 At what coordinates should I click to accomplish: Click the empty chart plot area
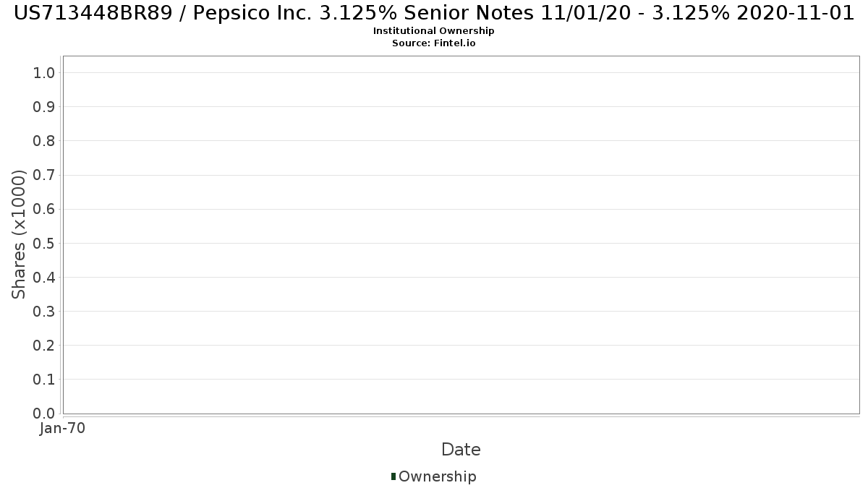coord(461,234)
